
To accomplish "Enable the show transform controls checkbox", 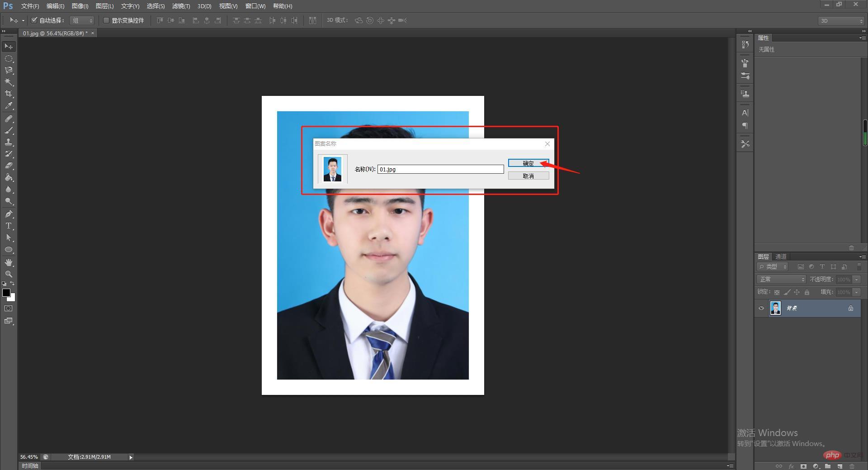I will coord(106,20).
